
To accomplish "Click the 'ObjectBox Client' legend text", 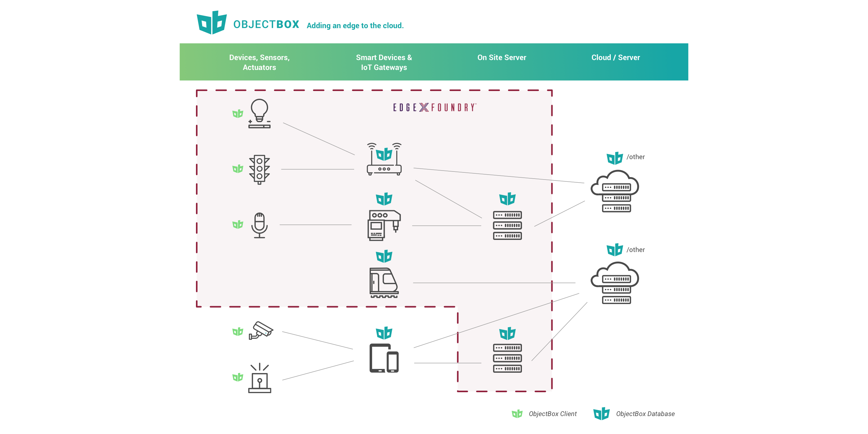I will click(x=553, y=414).
